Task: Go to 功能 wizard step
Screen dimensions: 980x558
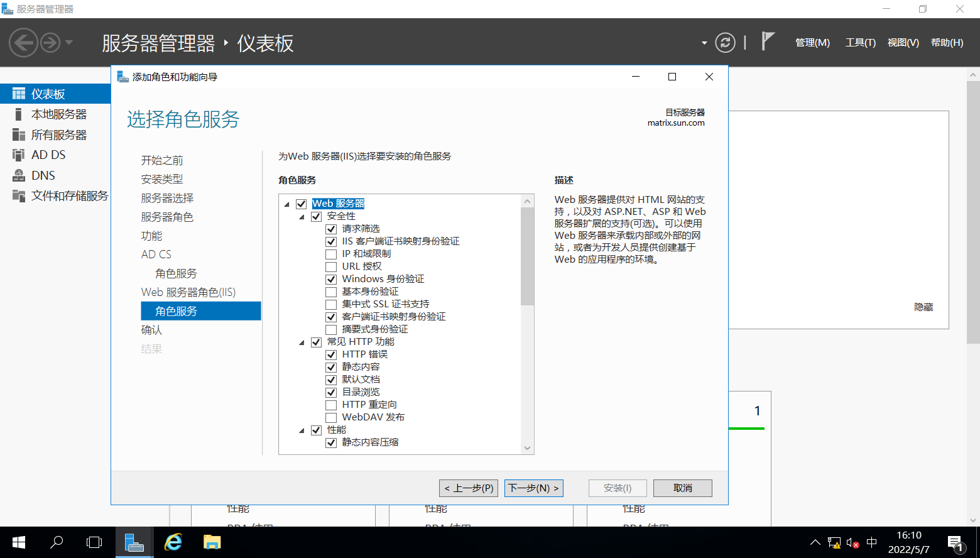Action: (151, 236)
